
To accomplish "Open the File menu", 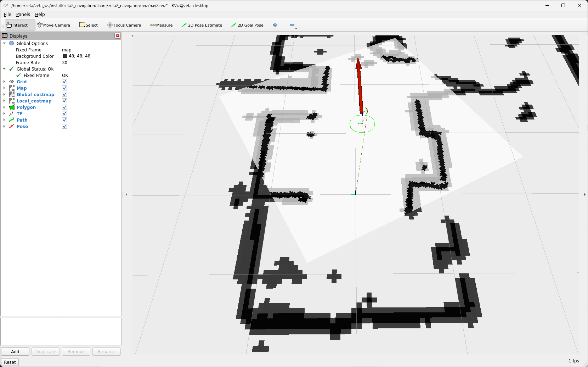I will pyautogui.click(x=7, y=14).
